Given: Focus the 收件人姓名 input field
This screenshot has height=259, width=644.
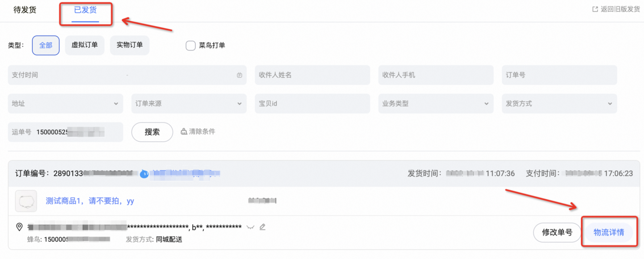Looking at the screenshot, I should click(312, 75).
